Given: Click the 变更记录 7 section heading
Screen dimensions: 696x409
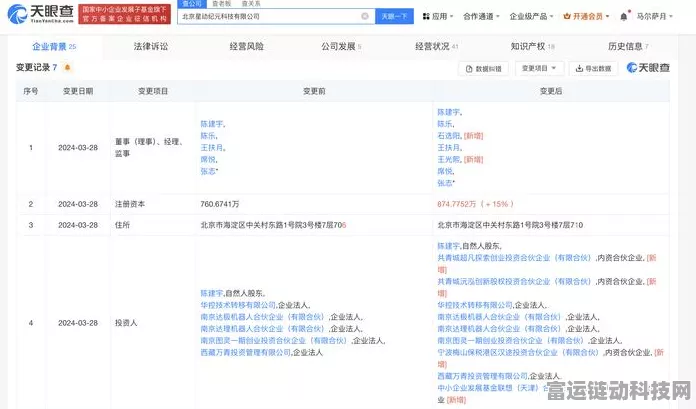Looking at the screenshot, I should point(36,68).
